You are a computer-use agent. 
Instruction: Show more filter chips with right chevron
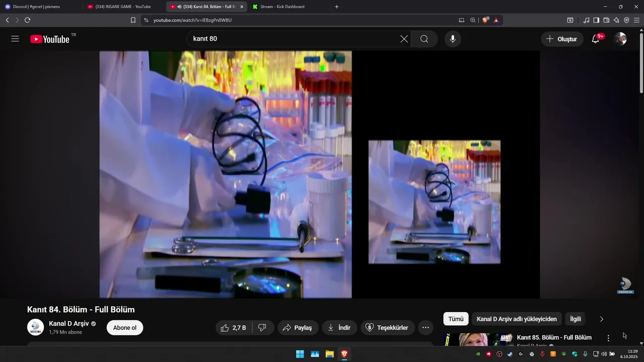[601, 319]
